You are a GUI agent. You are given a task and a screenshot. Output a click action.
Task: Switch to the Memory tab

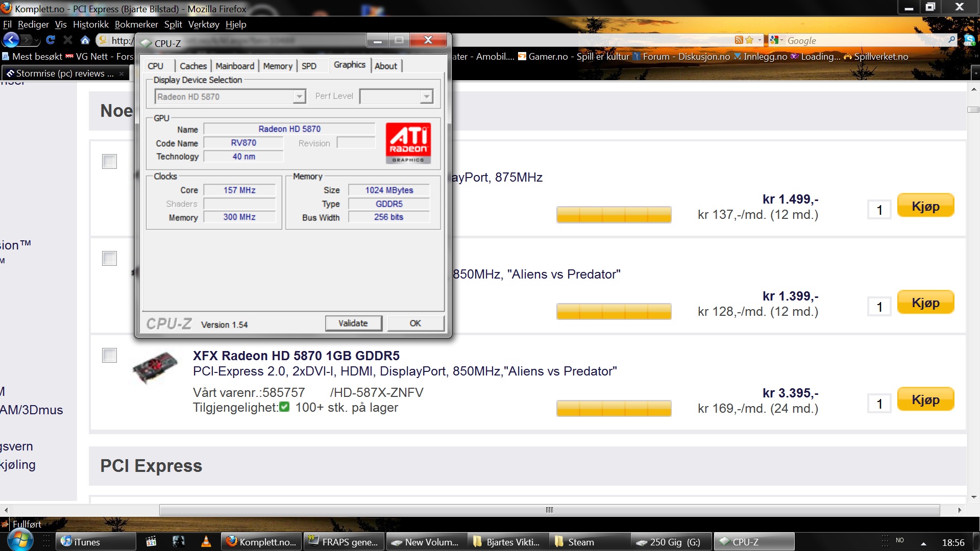(x=278, y=66)
